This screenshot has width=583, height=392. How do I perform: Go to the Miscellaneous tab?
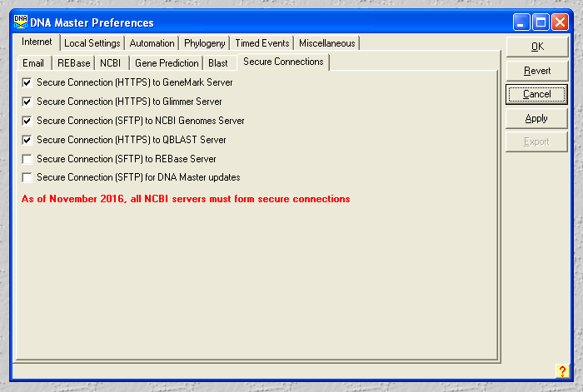[x=326, y=43]
